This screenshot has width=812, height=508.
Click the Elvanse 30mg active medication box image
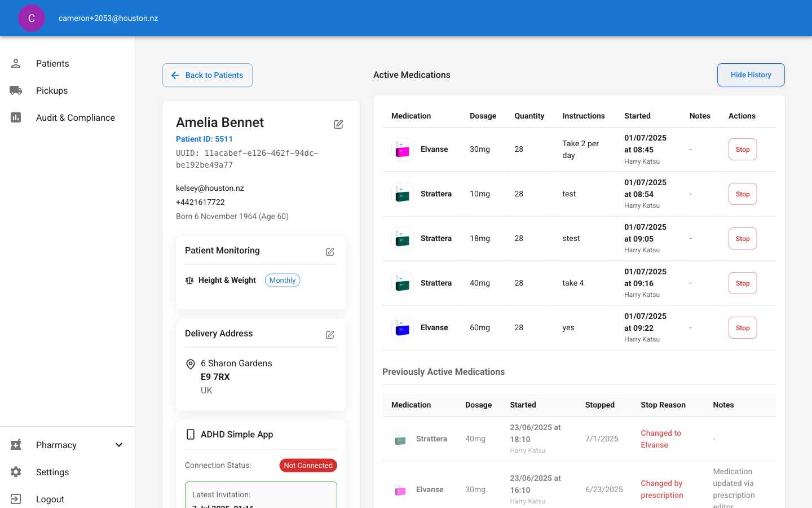(x=403, y=150)
